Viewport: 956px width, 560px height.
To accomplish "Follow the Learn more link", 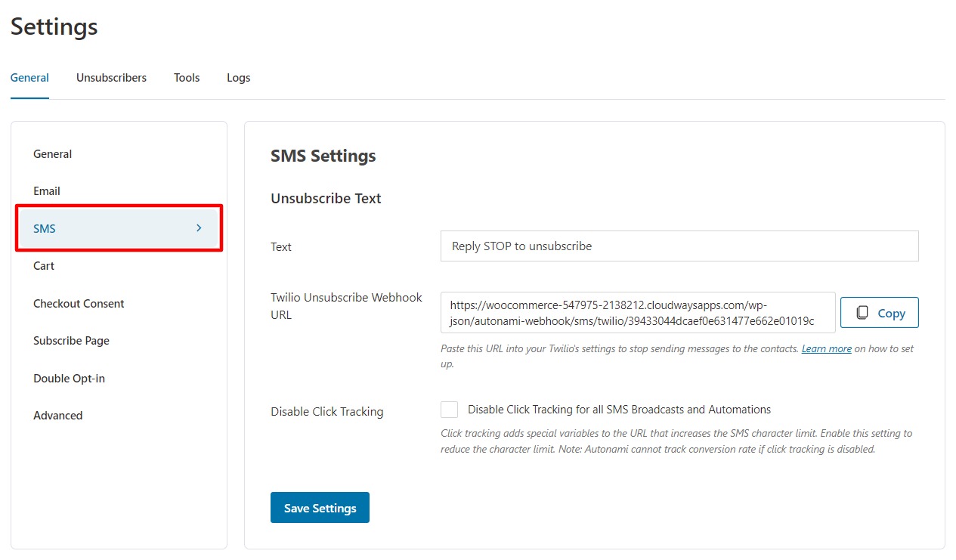I will pos(826,349).
